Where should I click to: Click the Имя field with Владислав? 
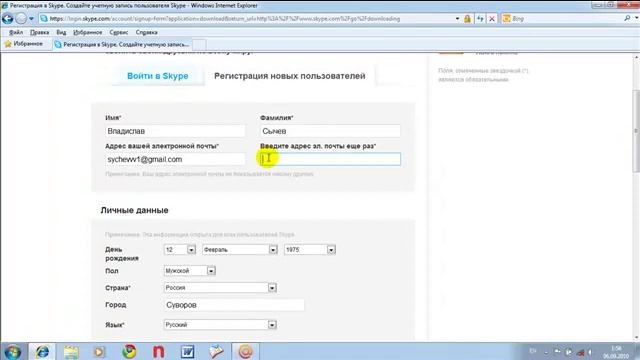tap(175, 131)
